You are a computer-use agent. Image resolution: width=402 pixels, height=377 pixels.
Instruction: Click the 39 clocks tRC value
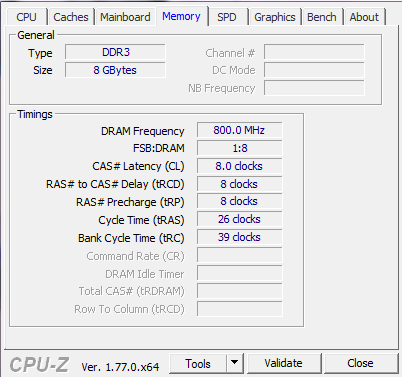pyautogui.click(x=239, y=237)
